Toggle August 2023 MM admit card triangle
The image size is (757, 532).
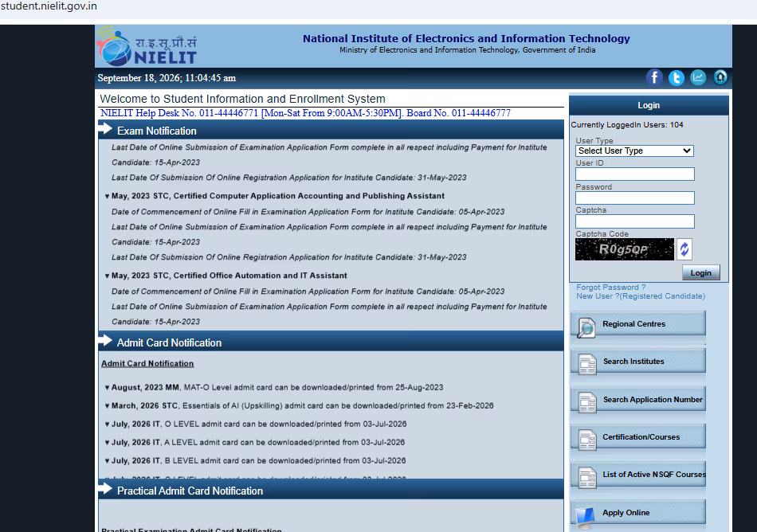point(108,388)
